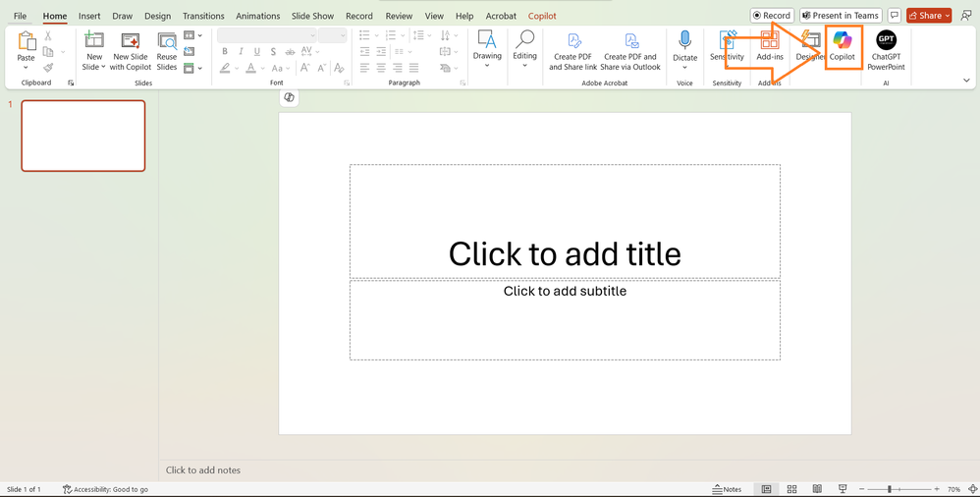The image size is (980, 497).
Task: Switch to the Insert tab
Action: [89, 16]
